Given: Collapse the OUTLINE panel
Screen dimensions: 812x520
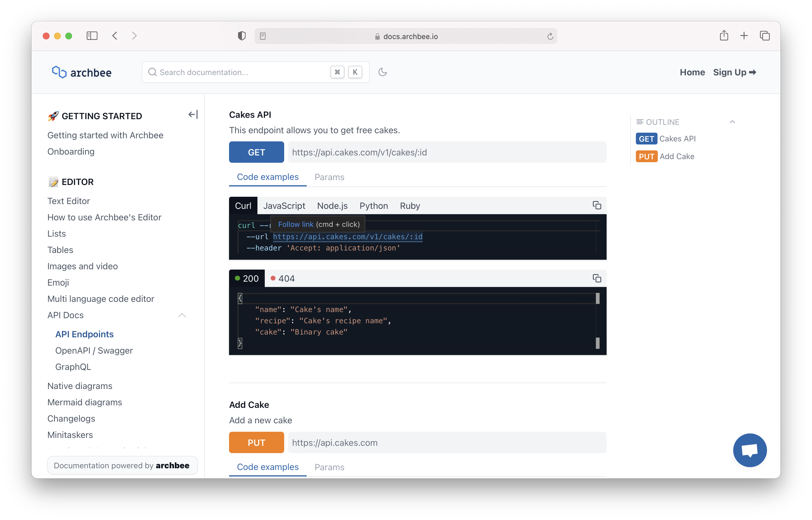Looking at the screenshot, I should (732, 122).
